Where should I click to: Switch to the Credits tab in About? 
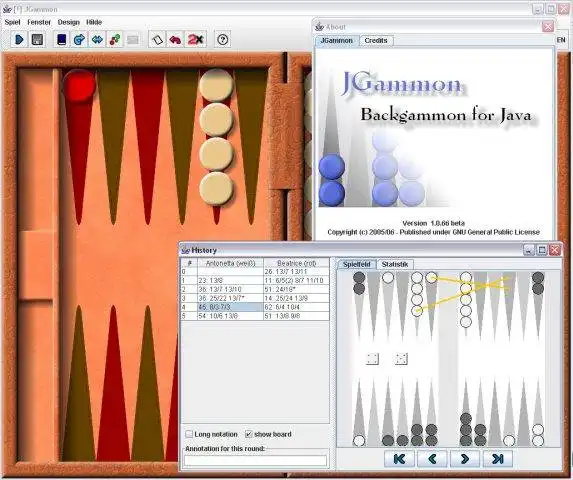click(376, 41)
